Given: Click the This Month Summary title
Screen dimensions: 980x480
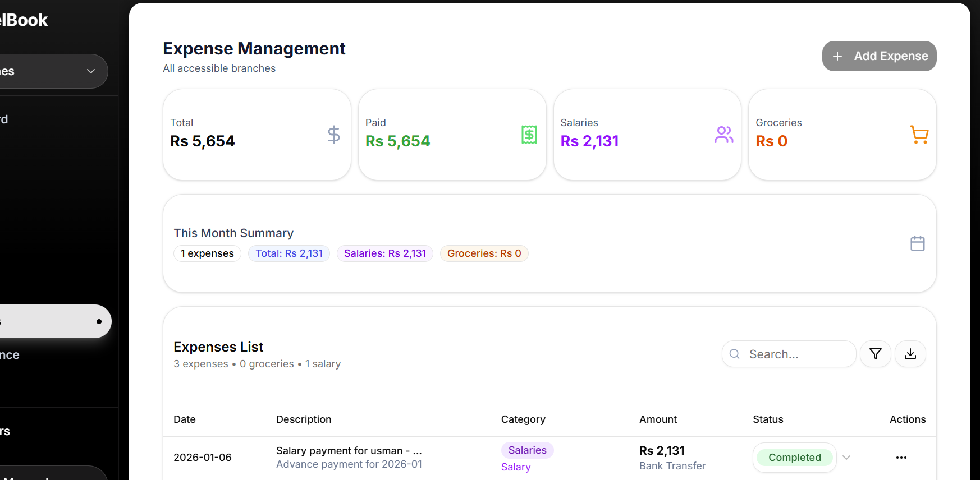Looking at the screenshot, I should [233, 233].
